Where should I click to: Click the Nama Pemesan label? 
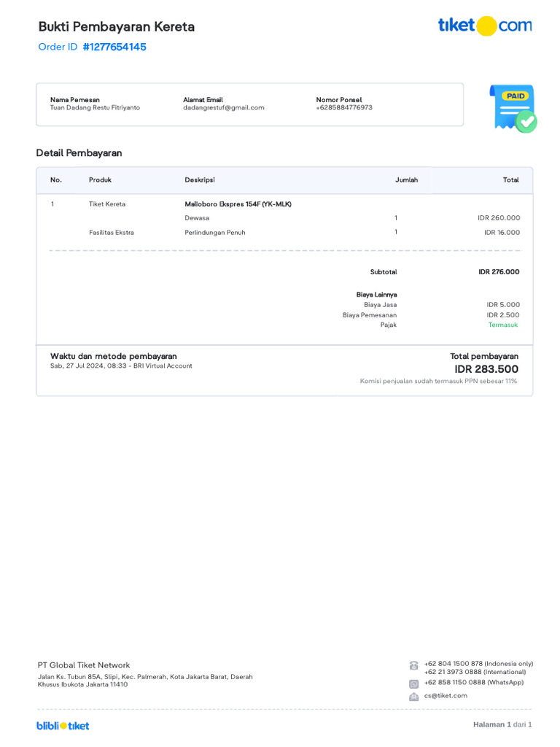(x=75, y=99)
